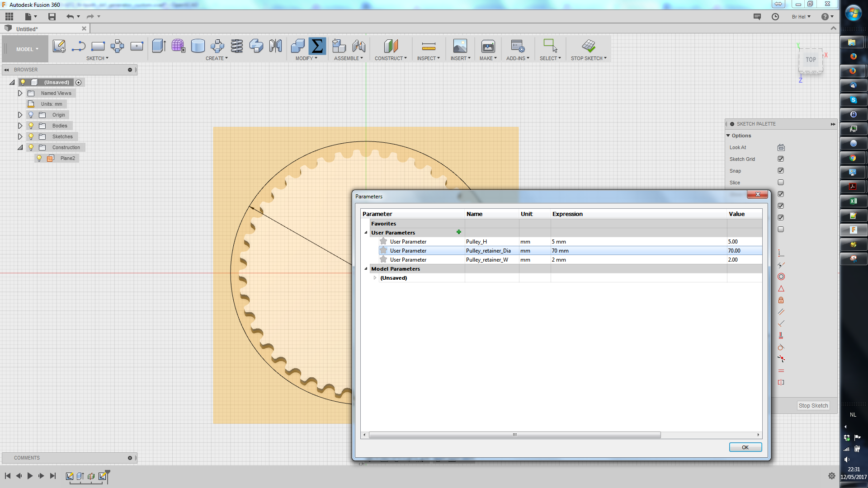Image resolution: width=868 pixels, height=488 pixels.
Task: Expand the Unsaved model parameters group
Action: [x=375, y=278]
